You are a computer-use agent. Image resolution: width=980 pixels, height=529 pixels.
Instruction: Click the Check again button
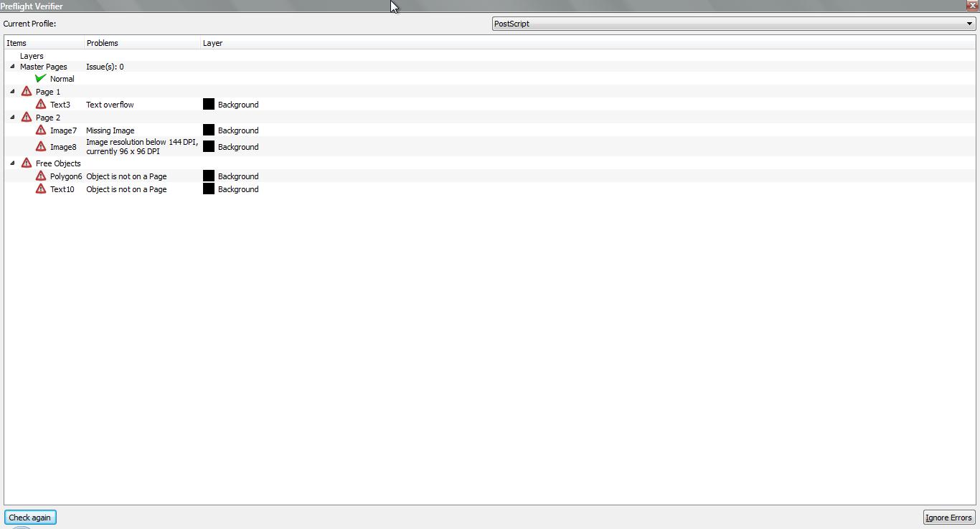point(30,518)
